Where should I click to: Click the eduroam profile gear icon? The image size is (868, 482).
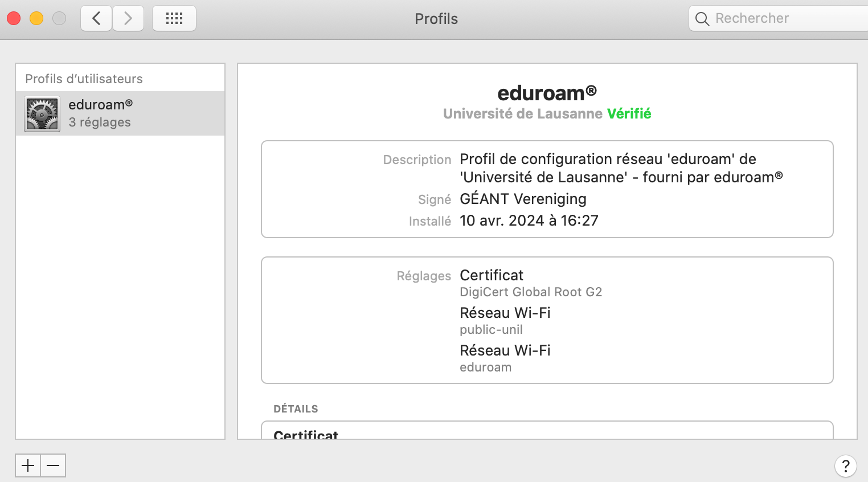[42, 114]
